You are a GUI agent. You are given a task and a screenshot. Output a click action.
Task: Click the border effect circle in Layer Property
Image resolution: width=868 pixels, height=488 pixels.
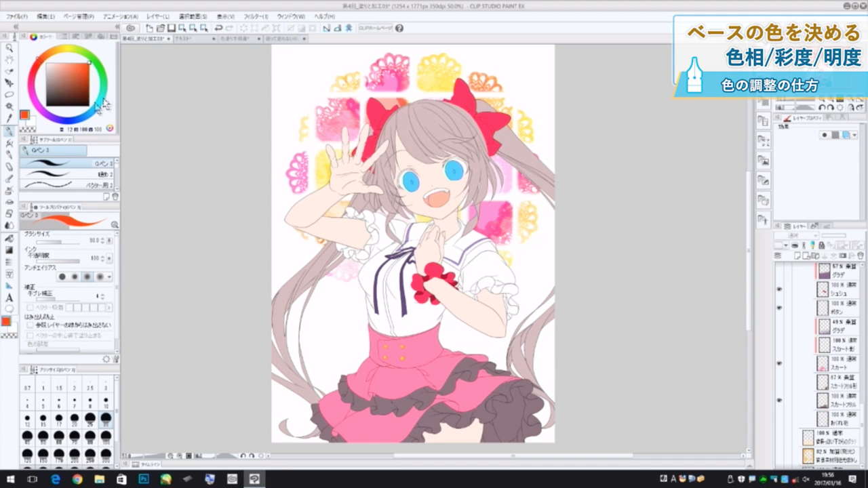tap(825, 135)
